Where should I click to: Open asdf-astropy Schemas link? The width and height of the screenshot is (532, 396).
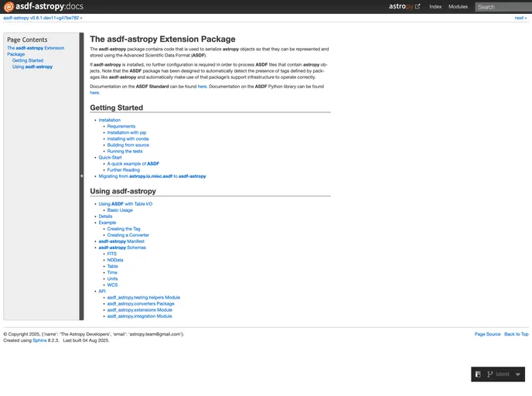[122, 247]
